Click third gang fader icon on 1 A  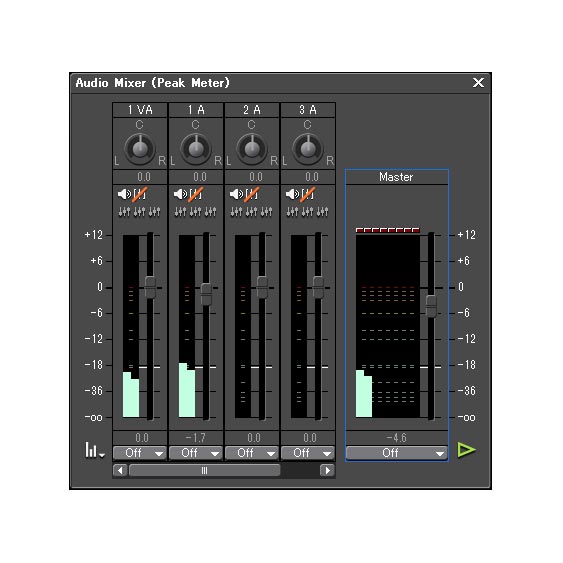coord(210,212)
